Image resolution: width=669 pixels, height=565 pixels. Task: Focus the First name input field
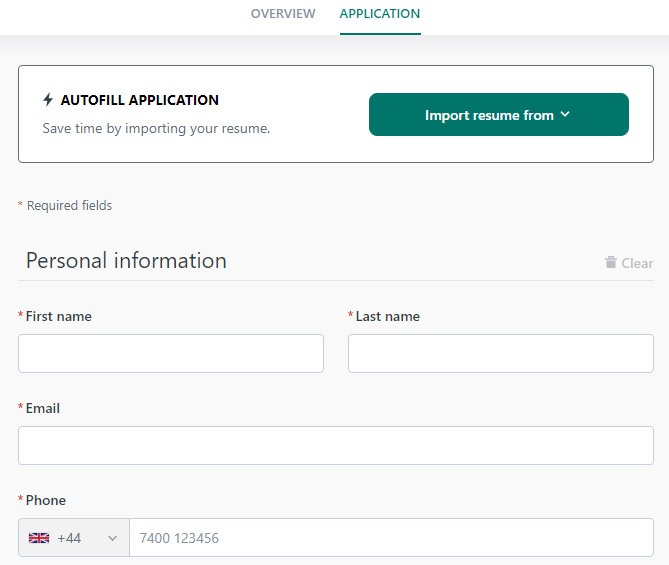pyautogui.click(x=171, y=353)
